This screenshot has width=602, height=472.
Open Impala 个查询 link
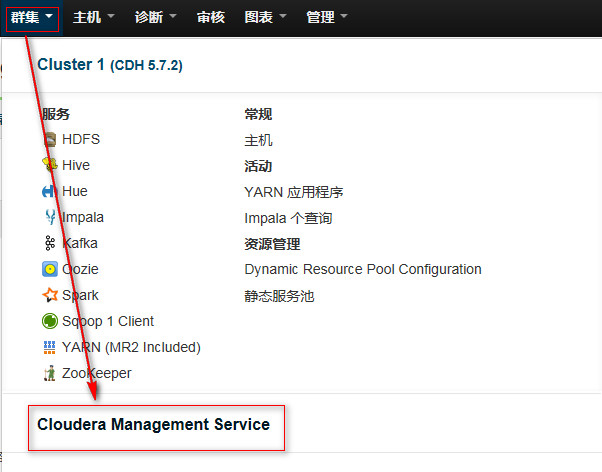[x=288, y=218]
